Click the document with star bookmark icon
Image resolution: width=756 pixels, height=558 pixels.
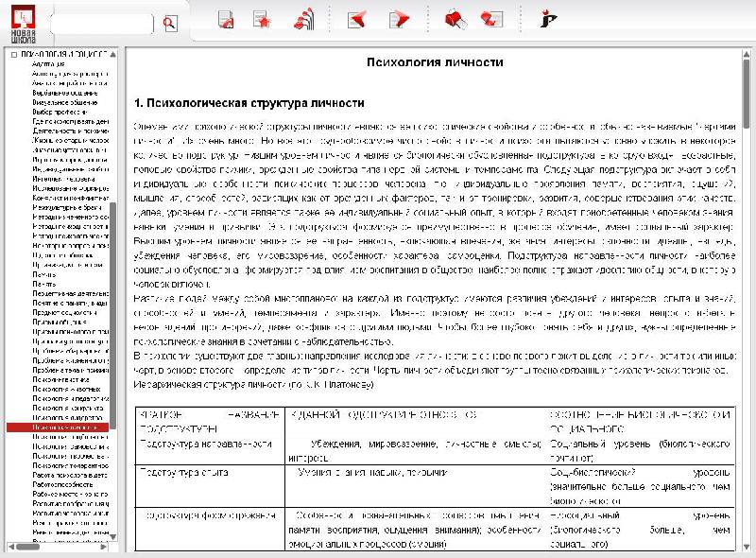(262, 20)
